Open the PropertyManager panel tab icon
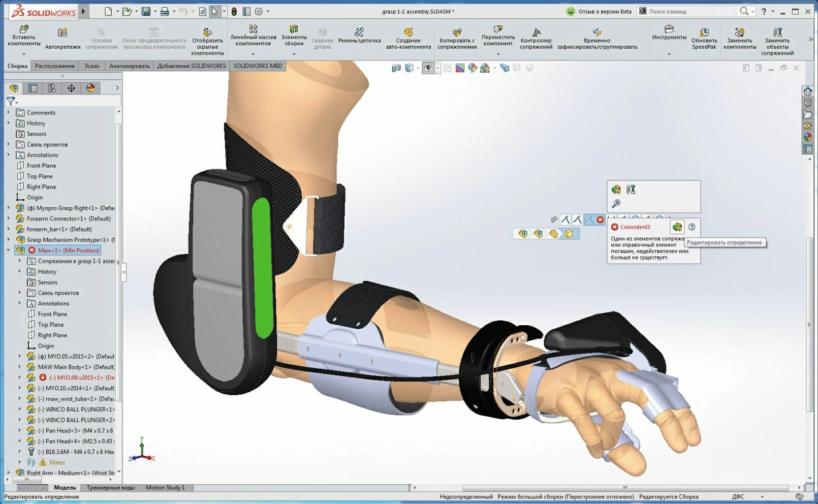Screen dimensions: 818x504 point(32,88)
